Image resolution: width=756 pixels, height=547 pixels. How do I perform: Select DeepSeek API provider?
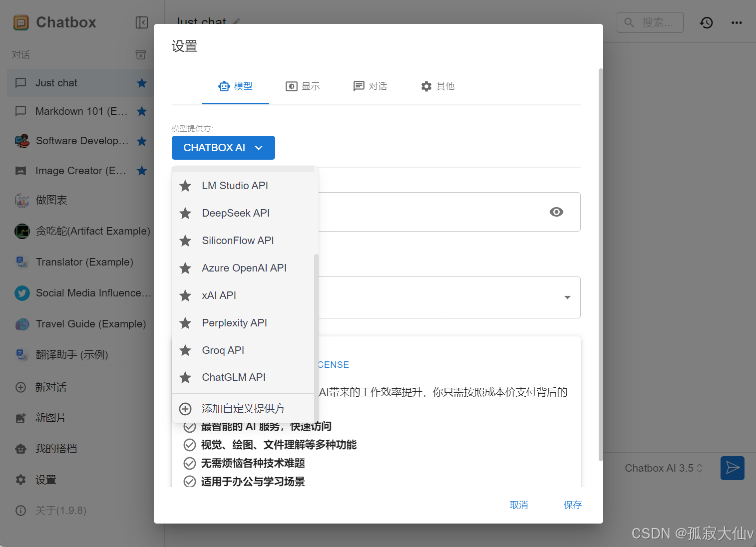243,213
